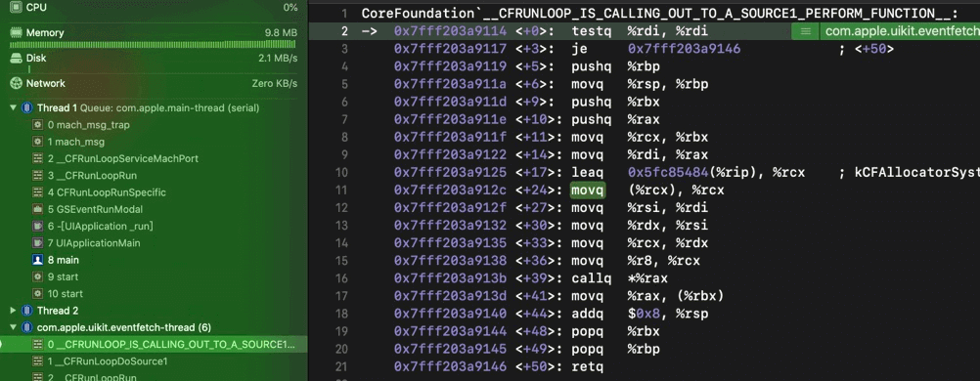The image size is (980, 381).
Task: Click the CoreFoundation function header on line 1
Action: (x=660, y=14)
